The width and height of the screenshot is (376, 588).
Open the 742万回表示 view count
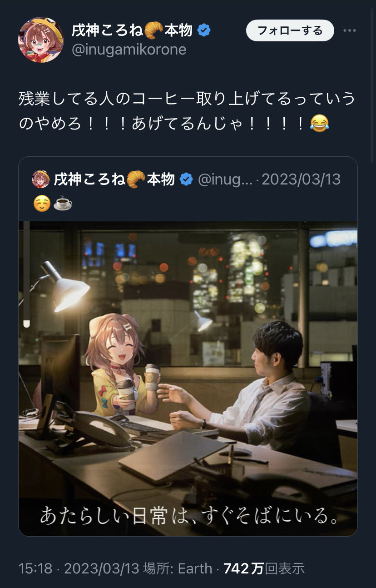(x=264, y=568)
